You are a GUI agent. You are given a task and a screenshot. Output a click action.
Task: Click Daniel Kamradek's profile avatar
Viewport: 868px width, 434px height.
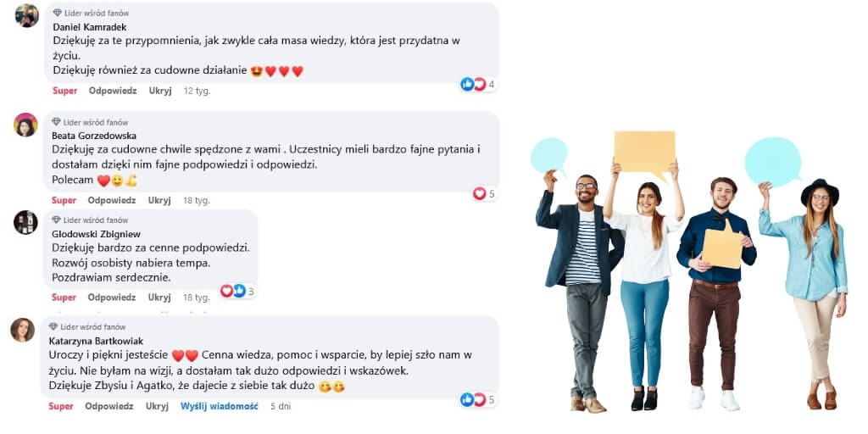click(x=27, y=15)
